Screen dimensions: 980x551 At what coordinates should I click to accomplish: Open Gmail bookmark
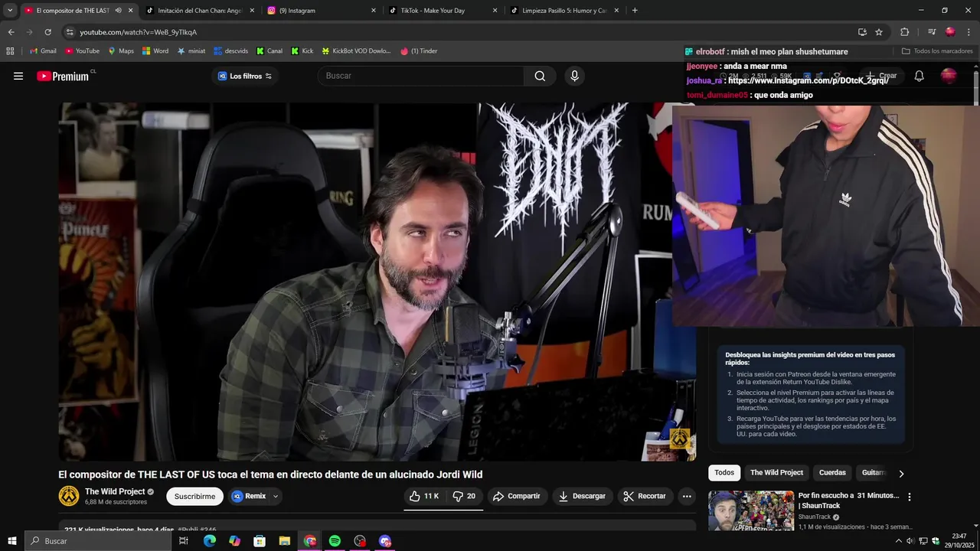tap(43, 51)
